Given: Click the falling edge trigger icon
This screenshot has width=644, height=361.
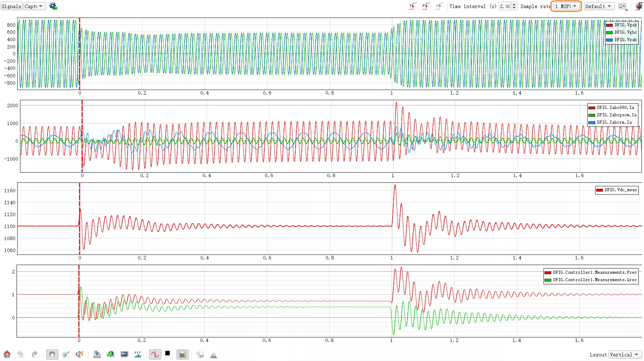Looking at the screenshot, I should click(x=426, y=6).
